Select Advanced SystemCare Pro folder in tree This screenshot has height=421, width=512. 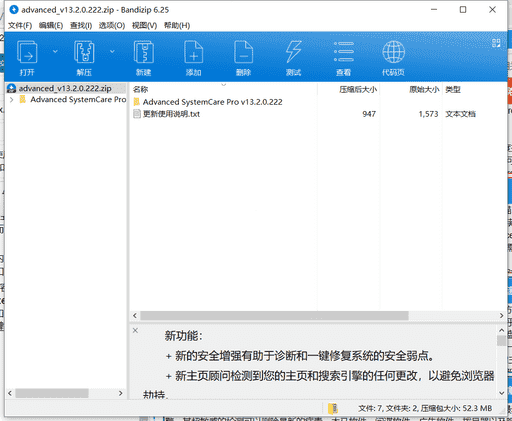(x=78, y=99)
